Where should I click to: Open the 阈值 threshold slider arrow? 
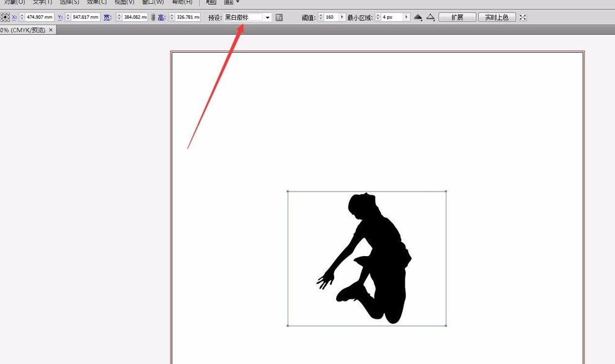342,17
